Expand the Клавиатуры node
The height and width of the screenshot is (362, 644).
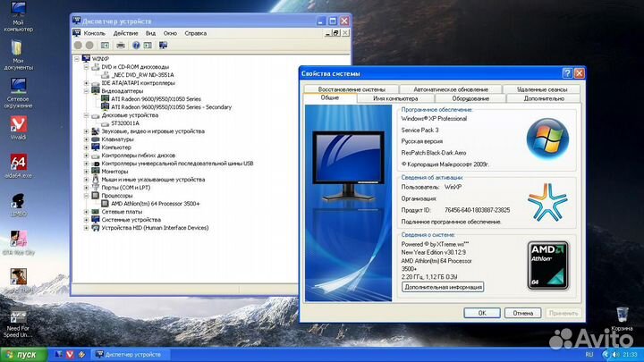click(86, 139)
